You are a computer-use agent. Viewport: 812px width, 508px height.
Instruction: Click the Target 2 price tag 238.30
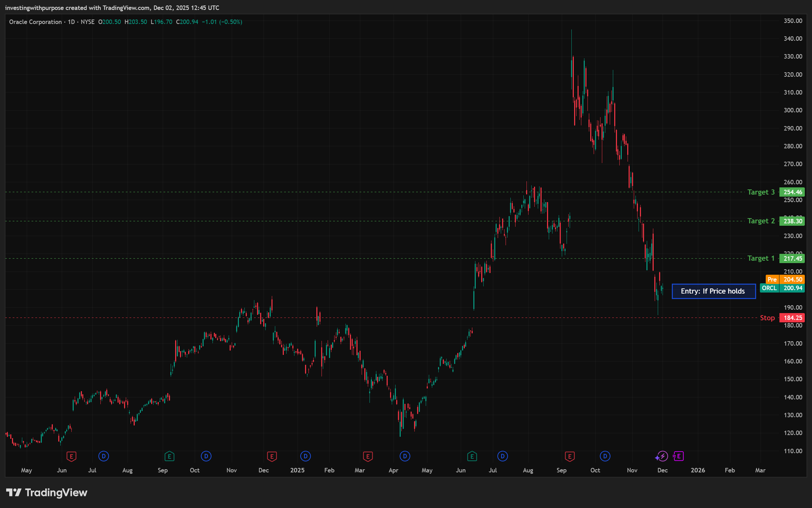pos(792,221)
